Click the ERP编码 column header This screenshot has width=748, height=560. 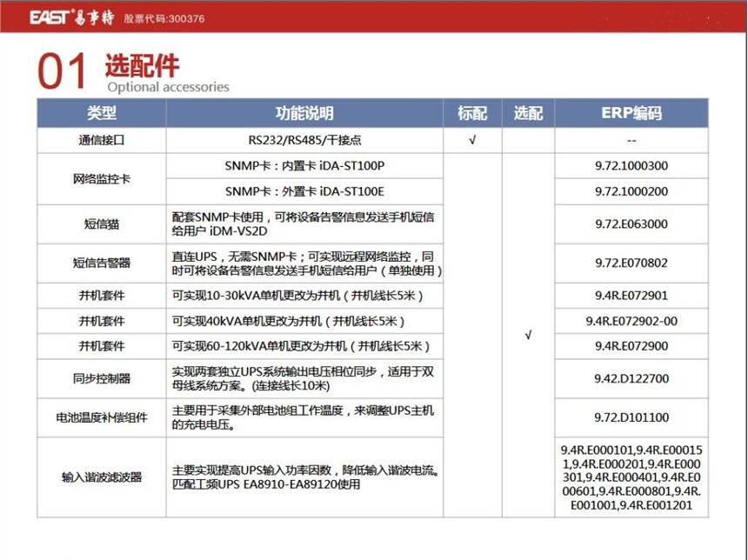pos(631,114)
